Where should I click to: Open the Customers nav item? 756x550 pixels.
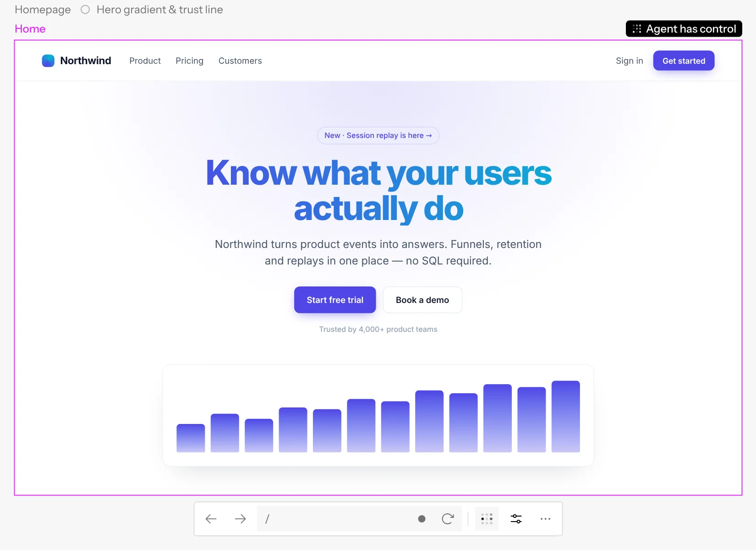tap(240, 60)
